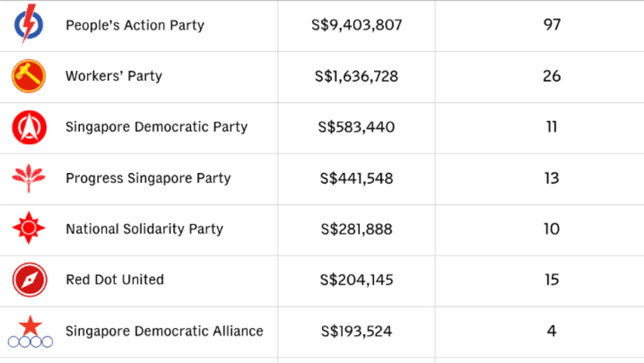
Task: Select the S$9,403,807 amount cell
Action: pyautogui.click(x=356, y=26)
